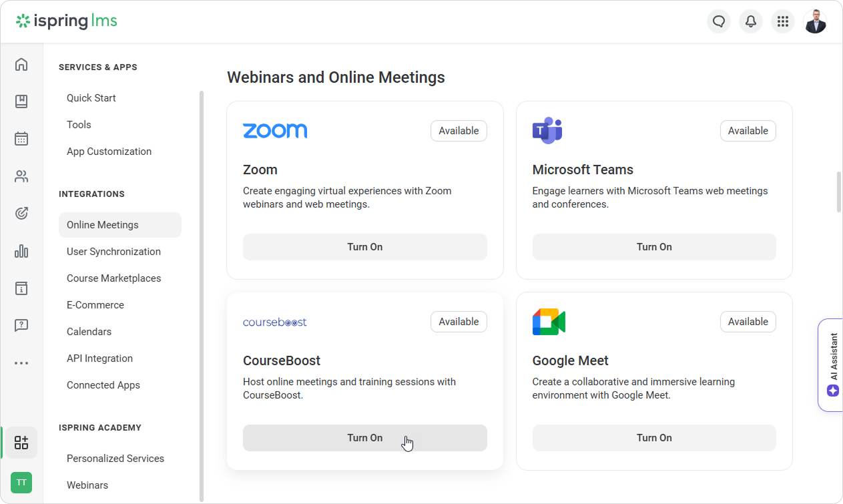Turn on the Zoom integration
The image size is (843, 504).
click(364, 247)
